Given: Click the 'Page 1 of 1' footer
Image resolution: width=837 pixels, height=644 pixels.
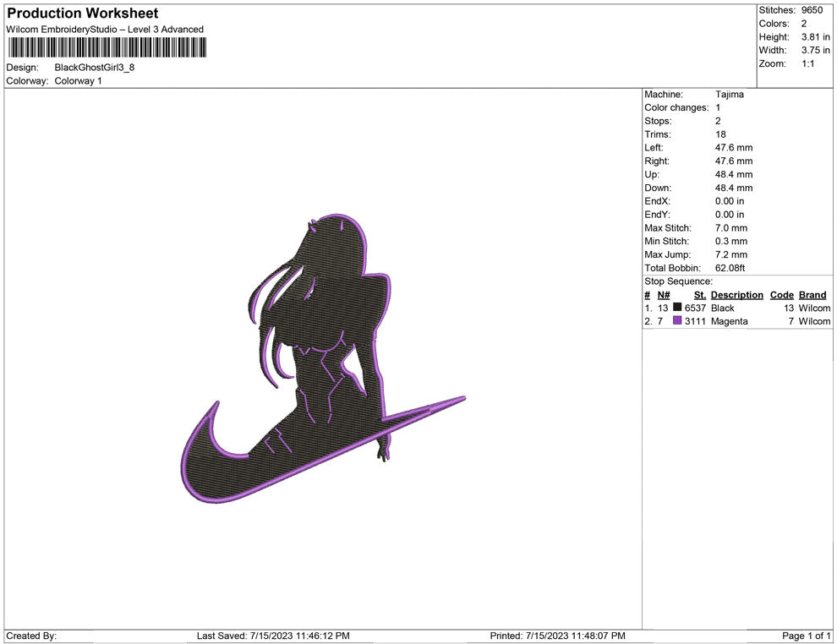Looking at the screenshot, I should 806,636.
